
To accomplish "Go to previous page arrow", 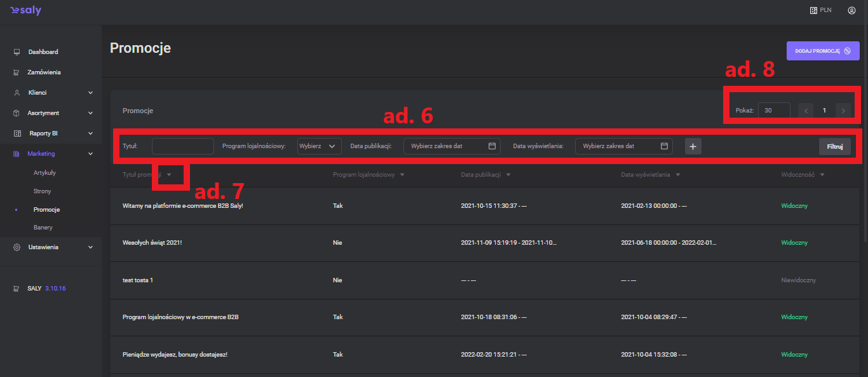I will 806,111.
